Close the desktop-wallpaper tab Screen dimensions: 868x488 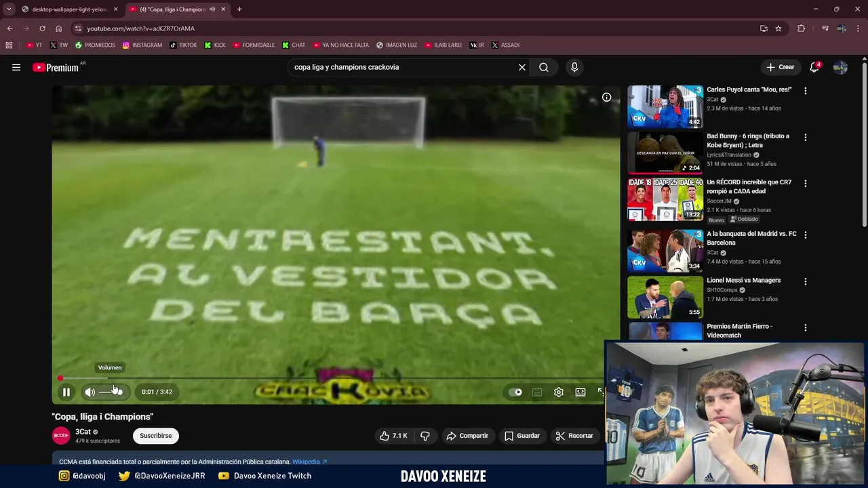click(x=115, y=9)
